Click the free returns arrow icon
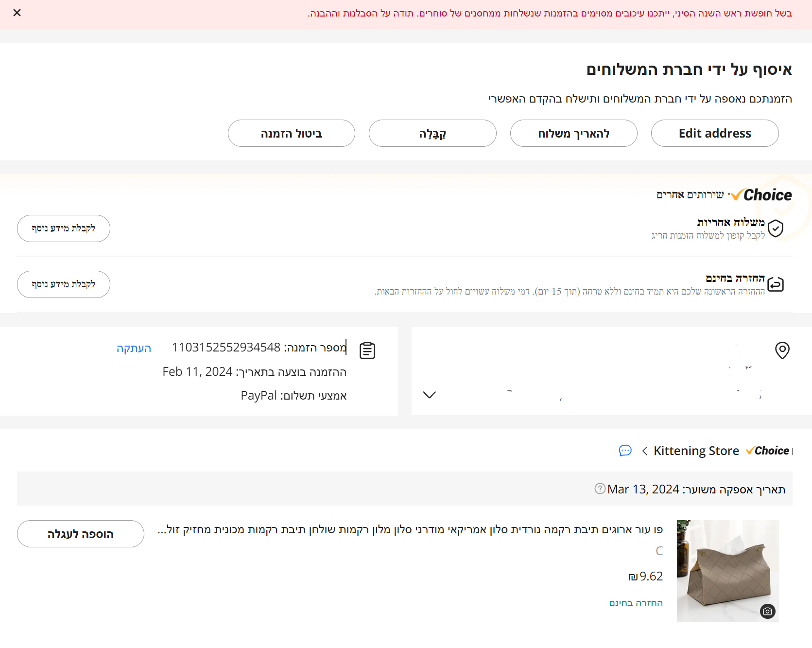 (776, 284)
